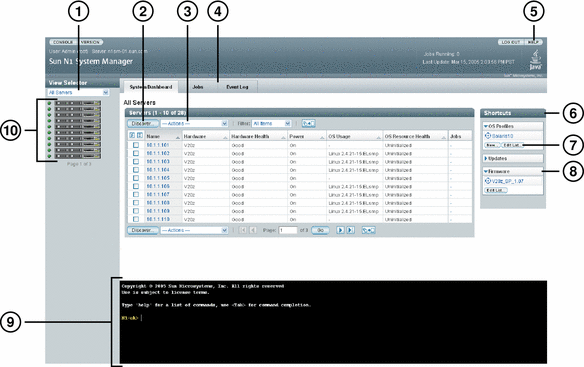Jump to the last page with the arrow icon

tap(350, 230)
